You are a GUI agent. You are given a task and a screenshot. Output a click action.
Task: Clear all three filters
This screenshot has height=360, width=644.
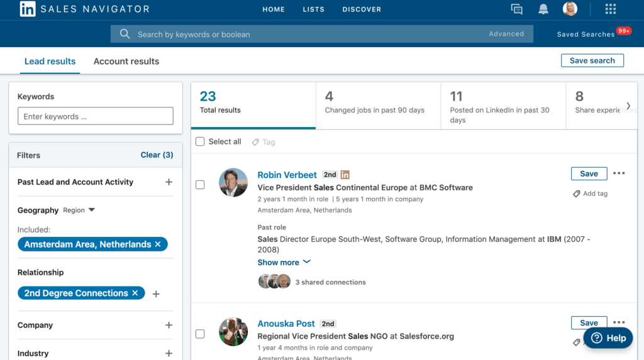pyautogui.click(x=157, y=155)
